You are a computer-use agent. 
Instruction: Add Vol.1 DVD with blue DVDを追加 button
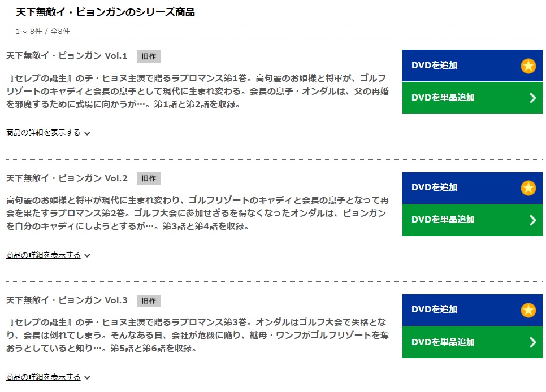472,66
